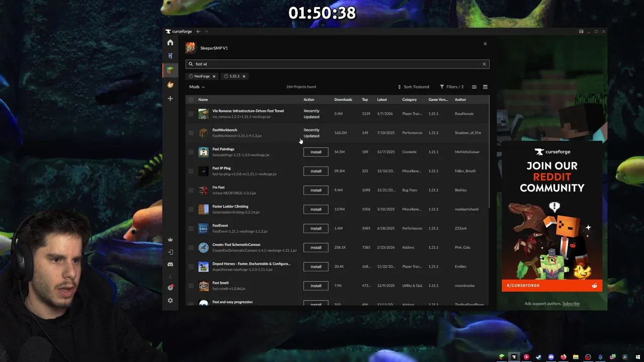Click the Faster Ladder Climbing mod icon

coord(203,209)
